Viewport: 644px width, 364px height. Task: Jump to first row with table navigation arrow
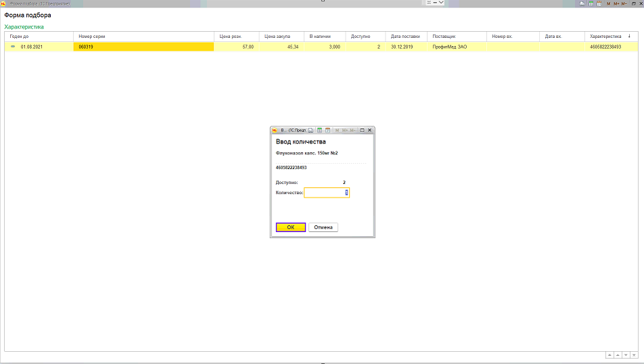(x=609, y=355)
